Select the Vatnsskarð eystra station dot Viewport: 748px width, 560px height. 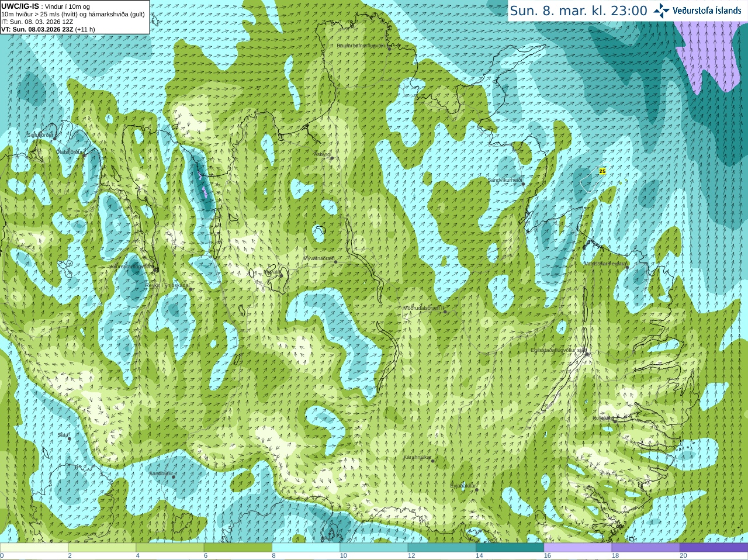[627, 267]
